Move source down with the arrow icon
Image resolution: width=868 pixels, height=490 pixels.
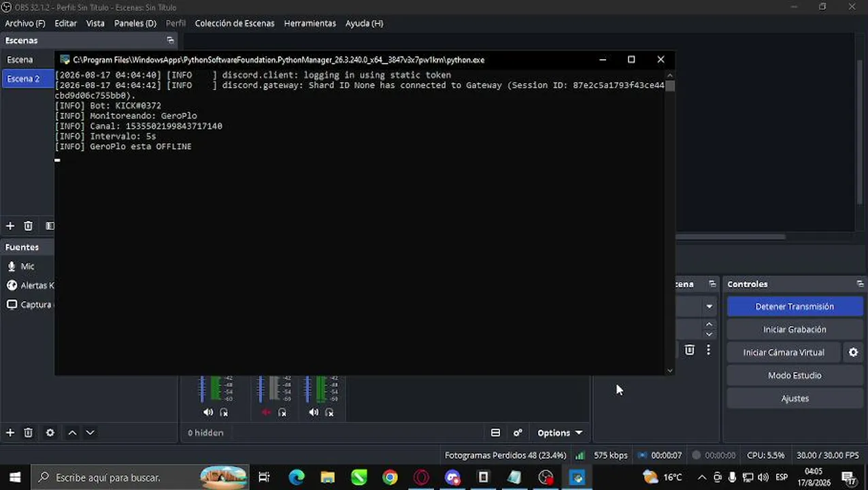coord(90,433)
